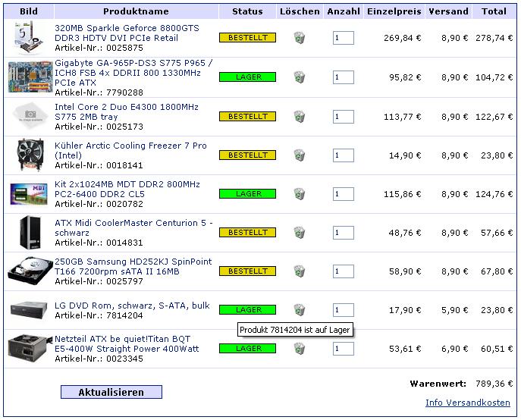This screenshot has width=521, height=420.
Task: Click BESTELLT status badge for Samsung HD252KJ
Action: coord(247,271)
